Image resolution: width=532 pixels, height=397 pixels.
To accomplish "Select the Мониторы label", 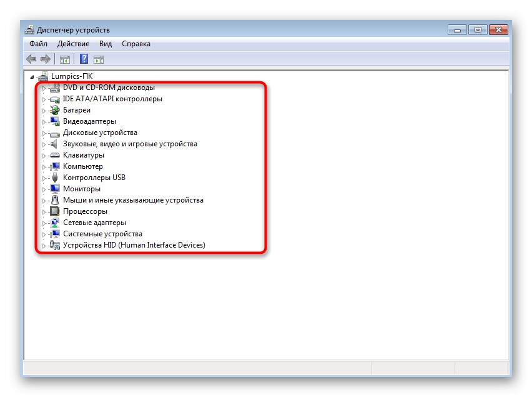I will pyautogui.click(x=82, y=189).
